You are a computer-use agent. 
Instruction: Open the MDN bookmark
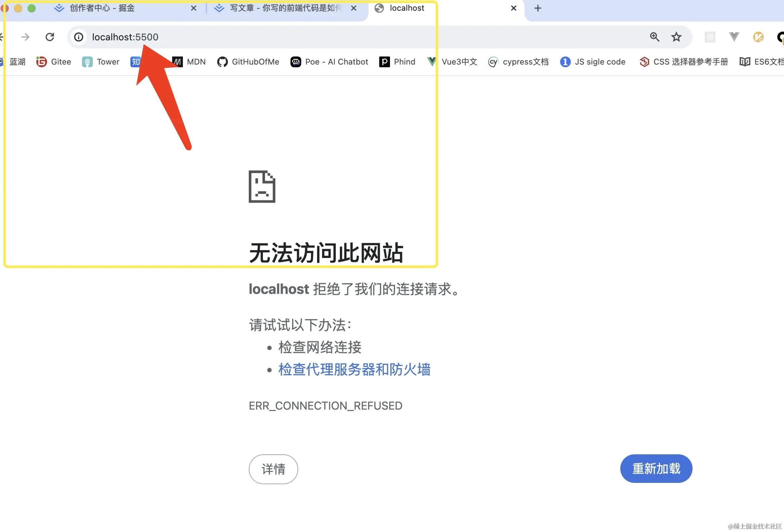[x=189, y=62]
